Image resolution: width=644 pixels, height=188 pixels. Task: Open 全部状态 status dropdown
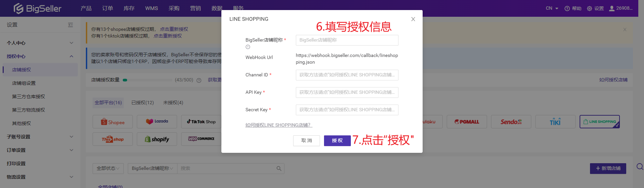tap(108, 169)
